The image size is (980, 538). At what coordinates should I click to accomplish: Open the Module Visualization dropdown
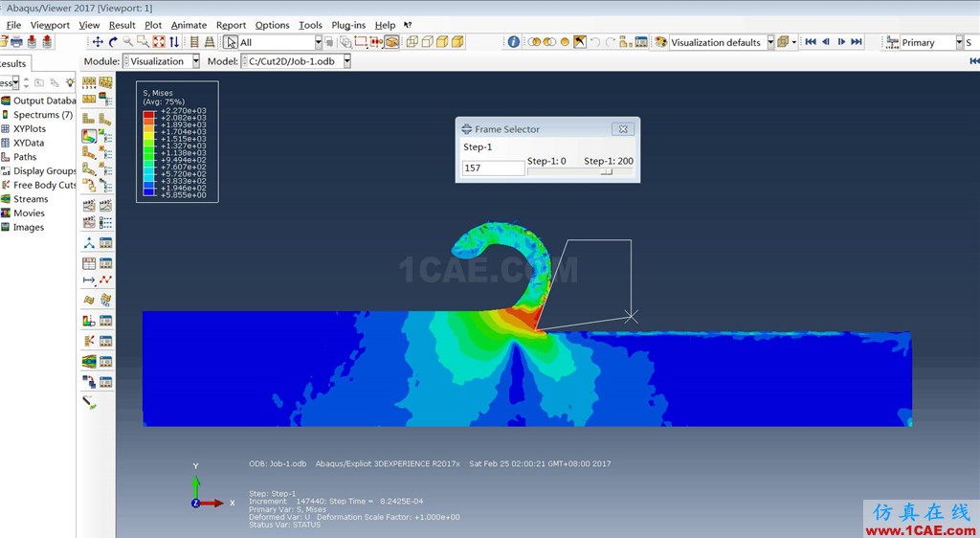(x=196, y=61)
